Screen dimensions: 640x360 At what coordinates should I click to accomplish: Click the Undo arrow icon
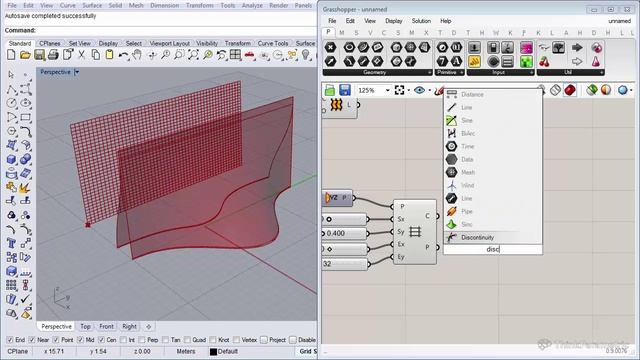(x=123, y=54)
